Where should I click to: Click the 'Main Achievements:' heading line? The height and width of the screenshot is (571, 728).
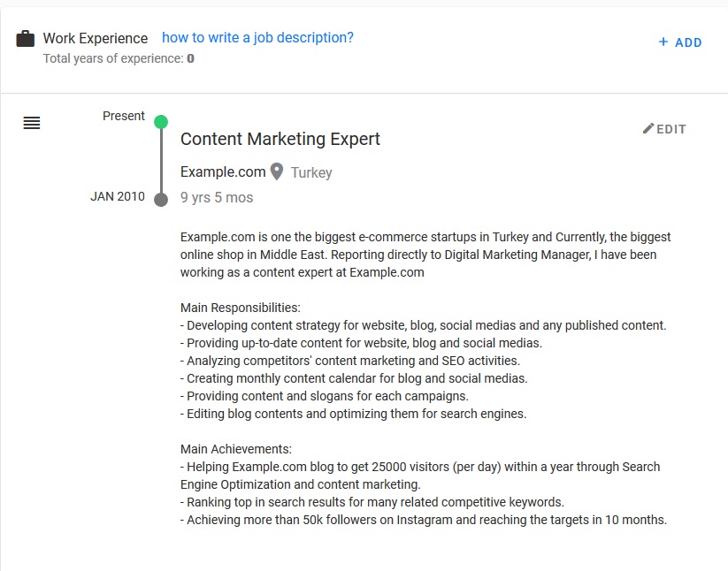click(236, 449)
